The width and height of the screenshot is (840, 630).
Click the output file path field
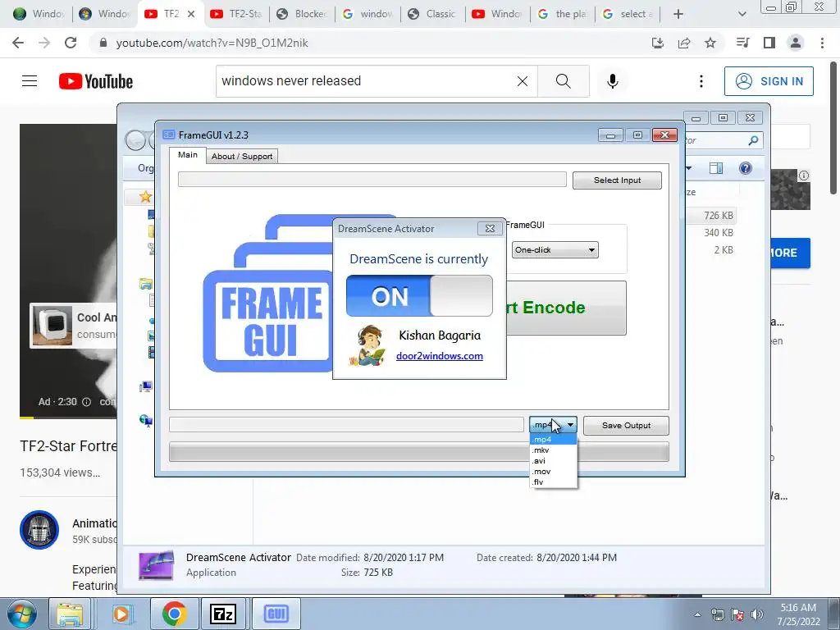[346, 425]
